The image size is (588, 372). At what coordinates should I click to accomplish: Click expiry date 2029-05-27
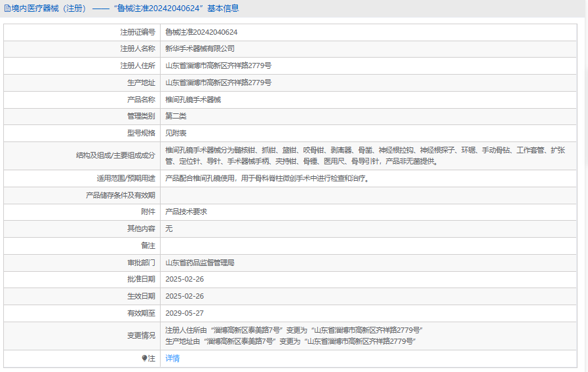coord(184,313)
